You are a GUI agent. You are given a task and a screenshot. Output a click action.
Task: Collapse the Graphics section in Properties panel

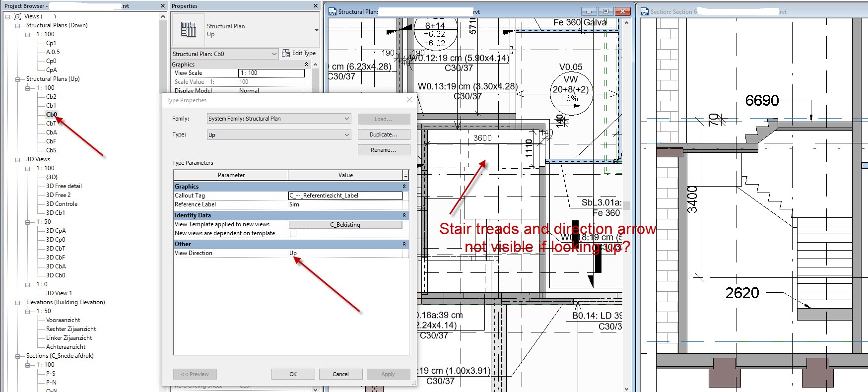[x=306, y=65]
